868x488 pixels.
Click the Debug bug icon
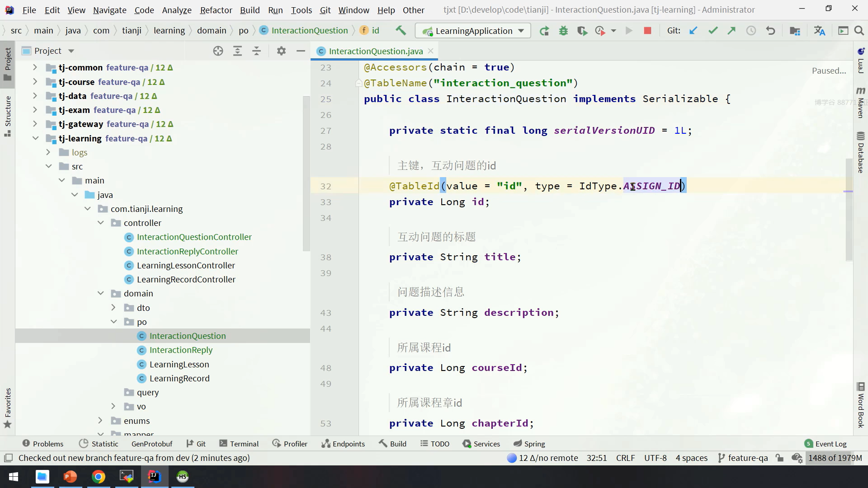pyautogui.click(x=563, y=31)
